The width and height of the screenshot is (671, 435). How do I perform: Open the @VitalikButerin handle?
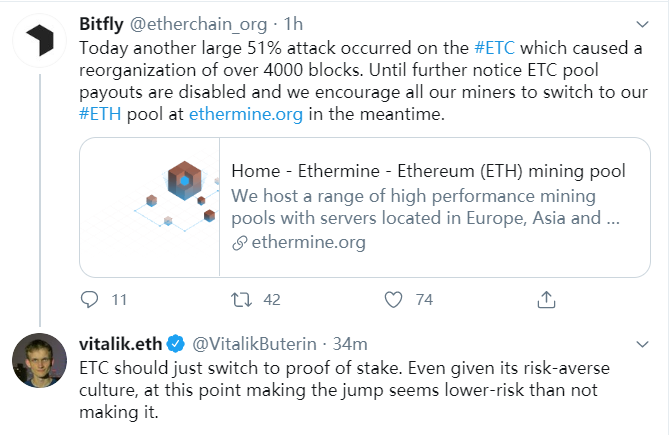click(255, 344)
